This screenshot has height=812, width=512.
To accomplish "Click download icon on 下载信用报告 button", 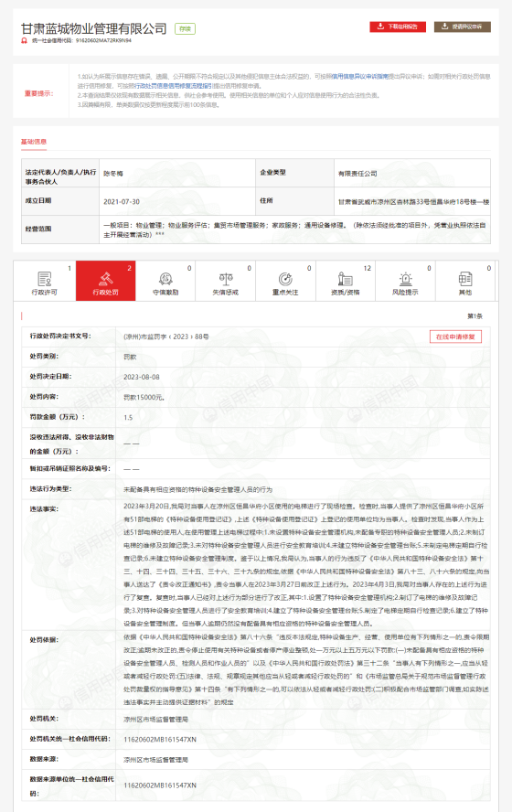I will [380, 27].
